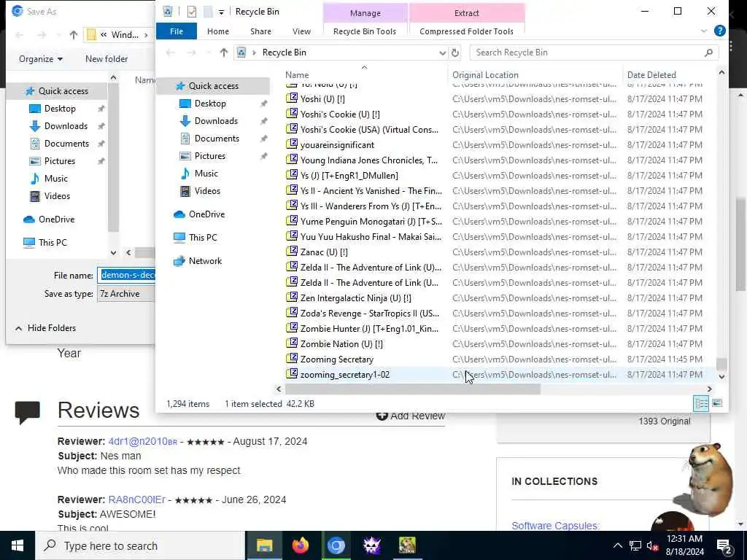
Task: Click Hide Folders in Save As dialog
Action: [x=46, y=328]
